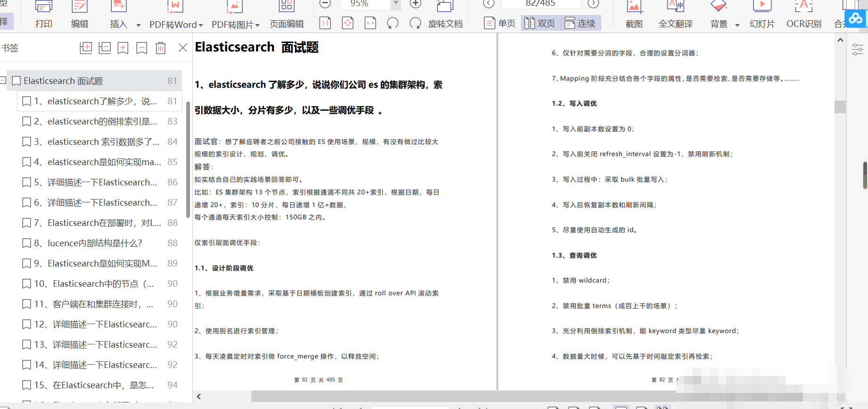Viewport: 868px width, 409px height.
Task: Open bookmark 1、elasticsearch了解多少
Action: [x=99, y=101]
